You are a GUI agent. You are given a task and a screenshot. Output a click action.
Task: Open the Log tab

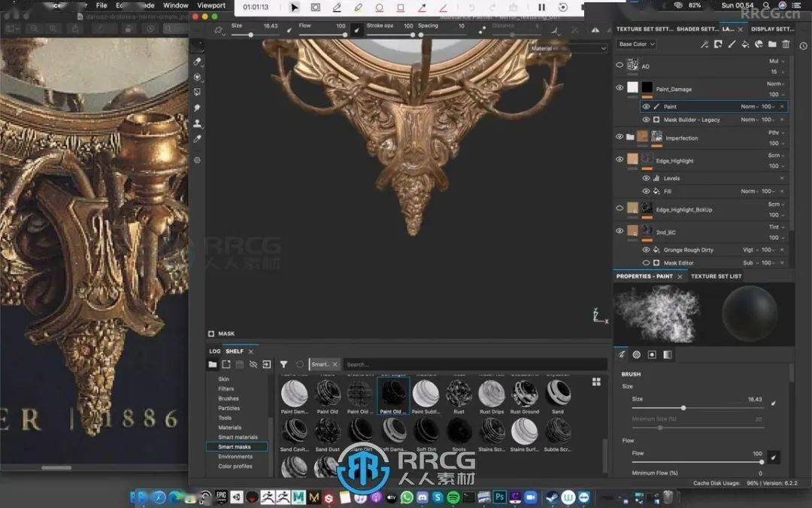pos(215,351)
